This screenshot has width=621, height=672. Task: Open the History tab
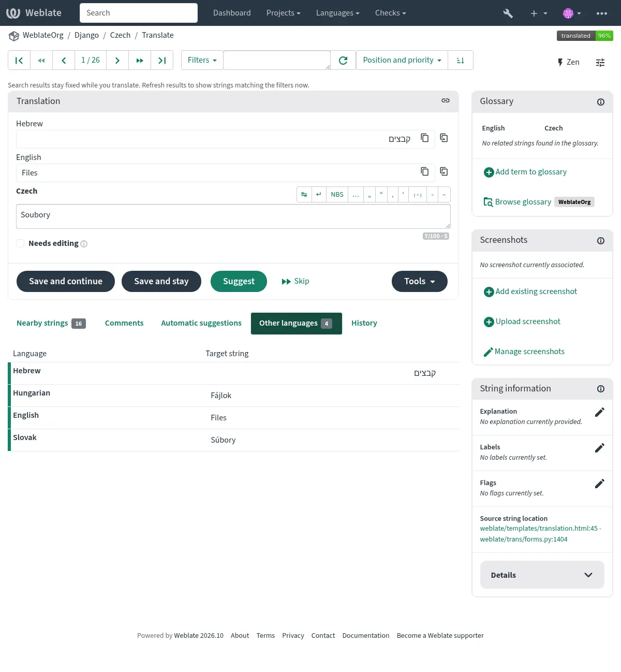(364, 324)
